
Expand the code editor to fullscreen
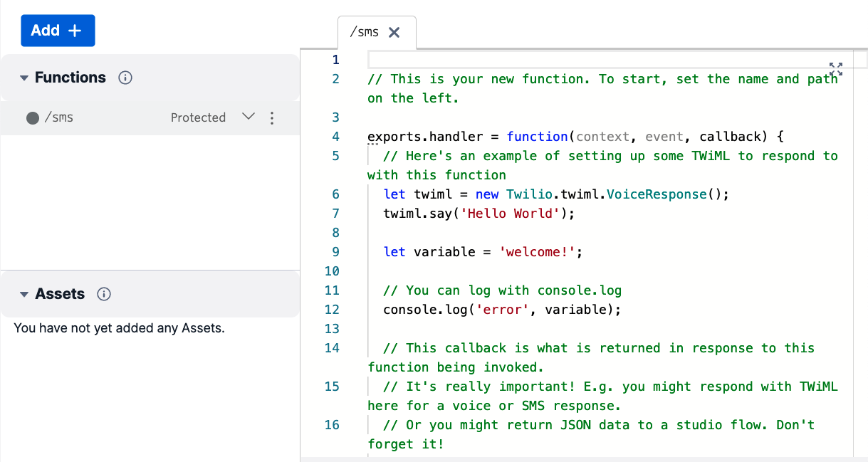point(836,69)
